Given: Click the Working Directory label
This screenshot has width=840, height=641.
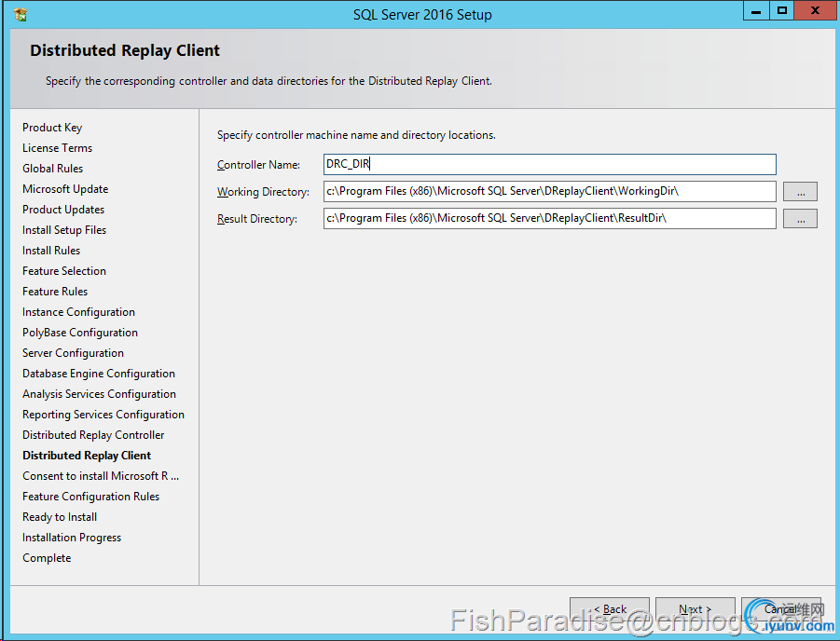Looking at the screenshot, I should [263, 192].
